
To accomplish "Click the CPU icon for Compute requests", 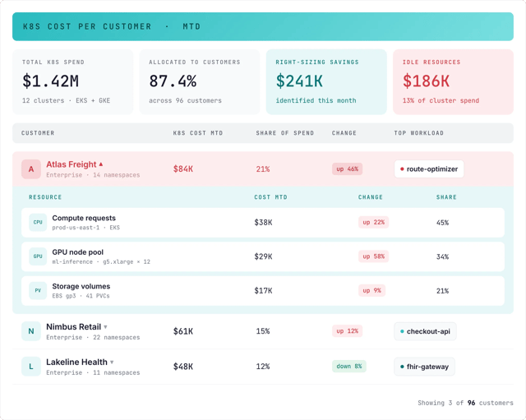I will (38, 223).
